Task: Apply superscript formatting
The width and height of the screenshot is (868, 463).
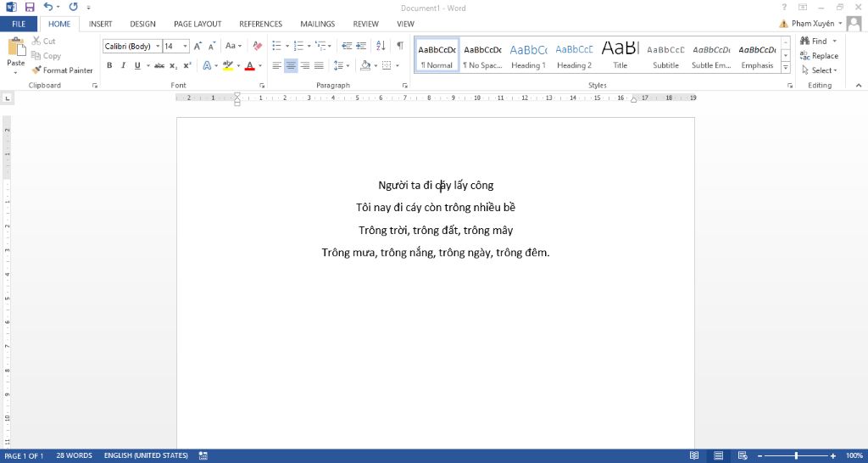Action: (x=187, y=65)
